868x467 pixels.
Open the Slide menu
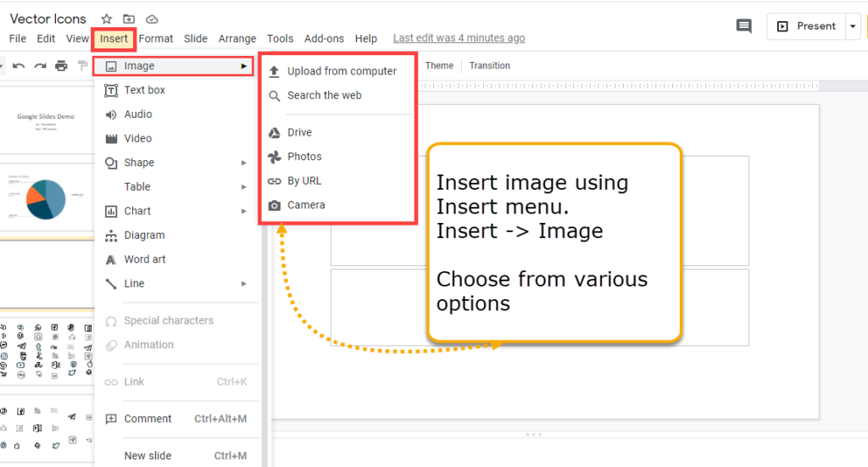pyautogui.click(x=196, y=39)
